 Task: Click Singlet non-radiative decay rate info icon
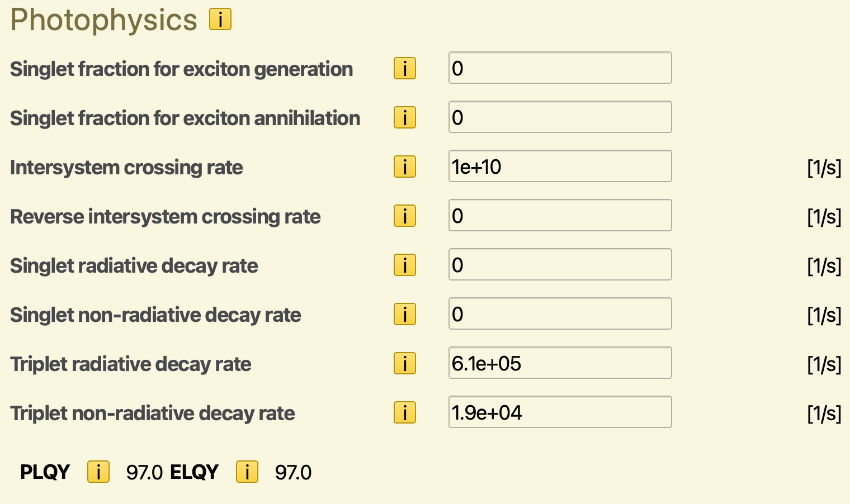click(x=404, y=315)
